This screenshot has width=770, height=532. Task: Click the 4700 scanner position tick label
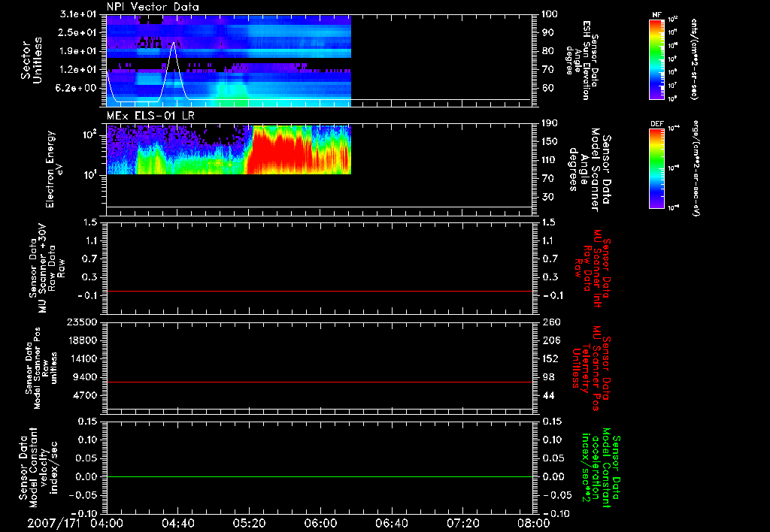[85, 395]
